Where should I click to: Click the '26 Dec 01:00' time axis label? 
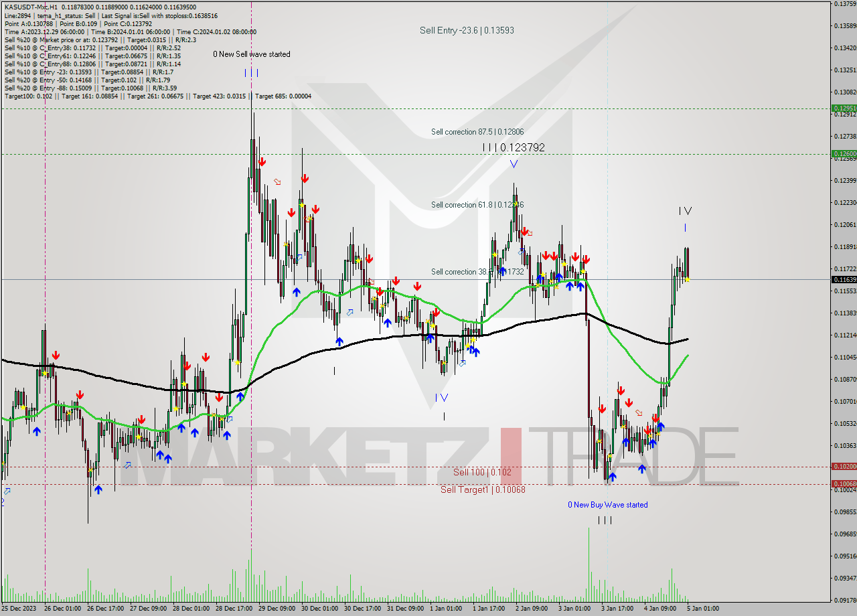click(62, 609)
